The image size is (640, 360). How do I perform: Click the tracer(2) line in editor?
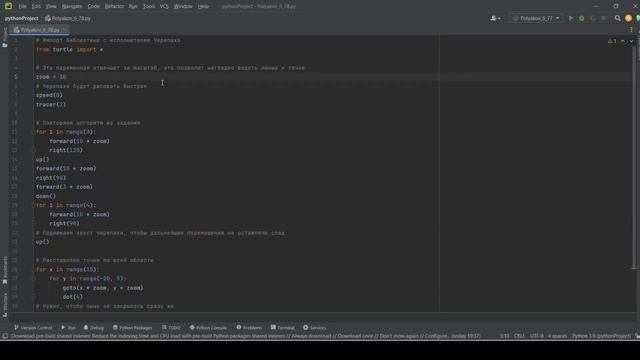click(x=51, y=104)
